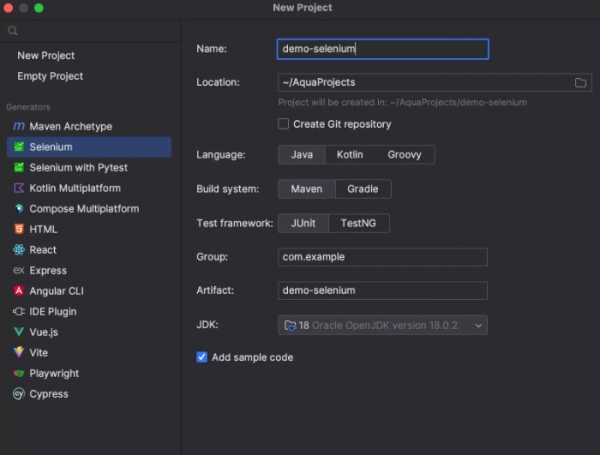
Task: Pick JUnit test framework
Action: point(303,223)
